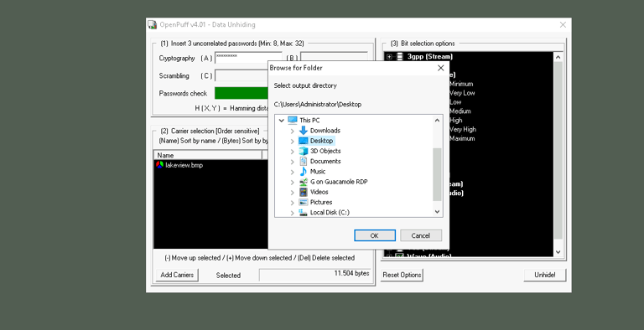Click the Name column header
Viewport: 644px width, 330px height.
click(208, 155)
